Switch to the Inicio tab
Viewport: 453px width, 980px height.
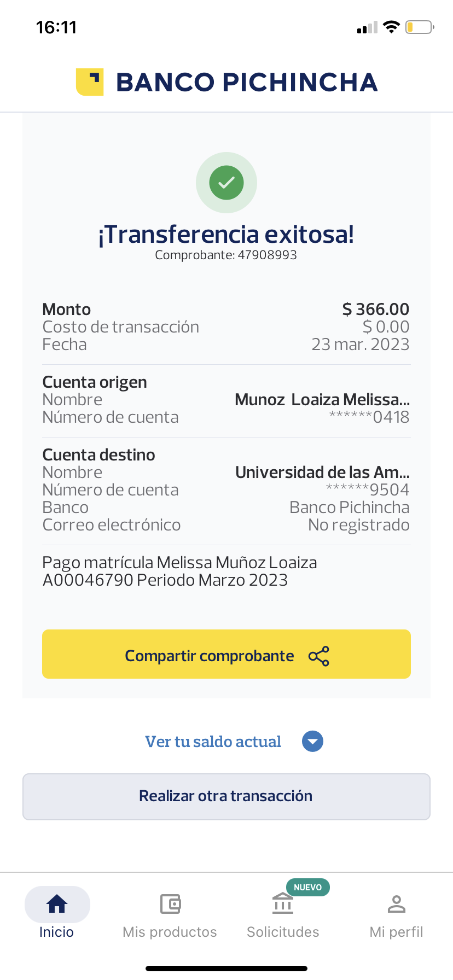coord(56,932)
